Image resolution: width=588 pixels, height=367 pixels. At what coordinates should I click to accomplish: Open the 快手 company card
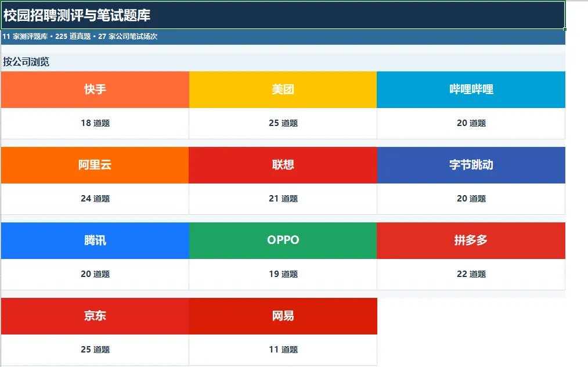[x=95, y=89]
